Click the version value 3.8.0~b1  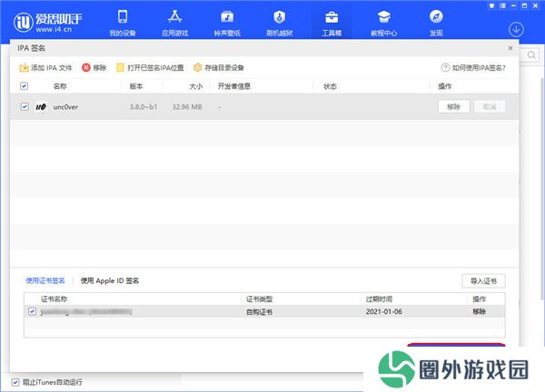click(x=144, y=107)
